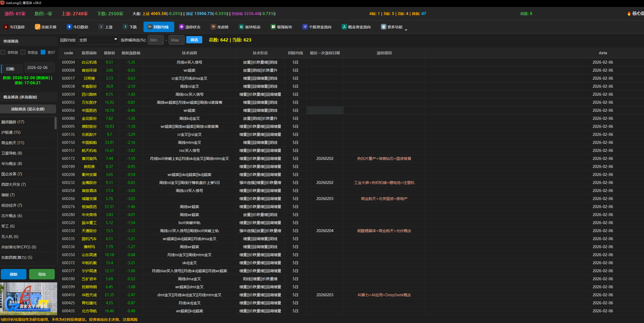Image resolution: width=644 pixels, height=323 pixels.
Task: Switch to the 上涨 tab
Action: [x=106, y=27]
